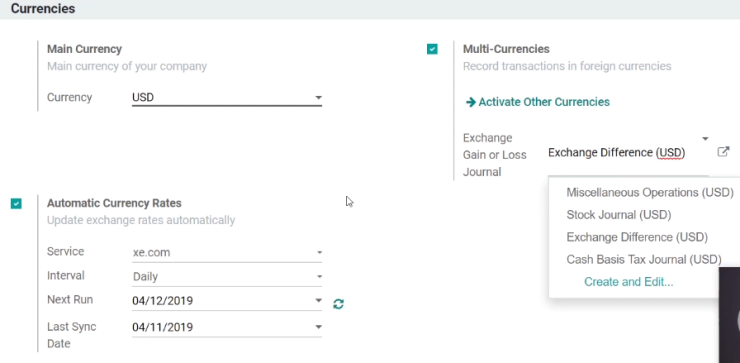Open the Interval Daily dropdown
The height and width of the screenshot is (363, 740).
pos(227,277)
